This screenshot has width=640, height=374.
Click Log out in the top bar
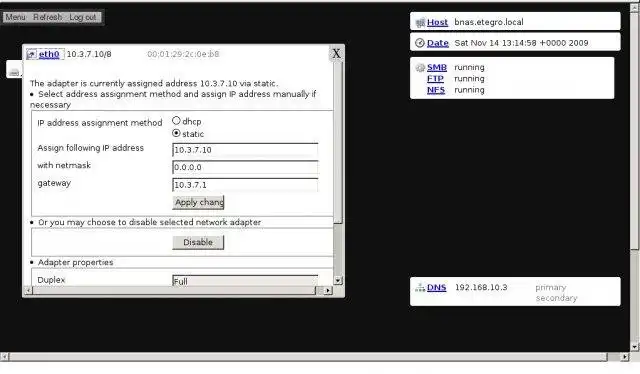[83, 17]
